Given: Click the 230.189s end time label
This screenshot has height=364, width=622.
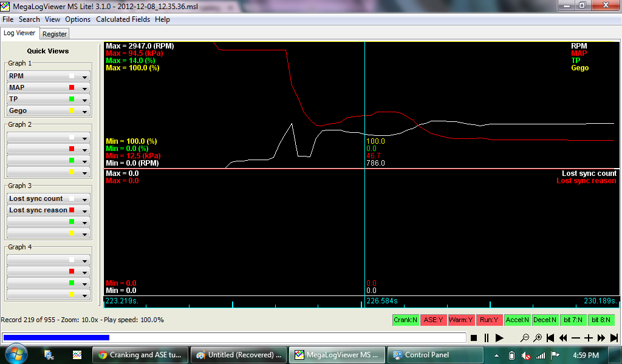Looking at the screenshot, I should pyautogui.click(x=601, y=301).
